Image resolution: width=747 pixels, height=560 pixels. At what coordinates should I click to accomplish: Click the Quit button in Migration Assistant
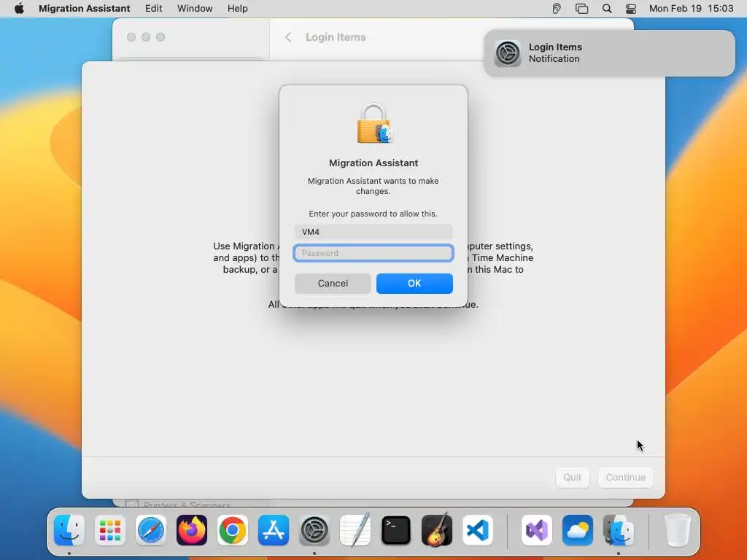tap(572, 477)
